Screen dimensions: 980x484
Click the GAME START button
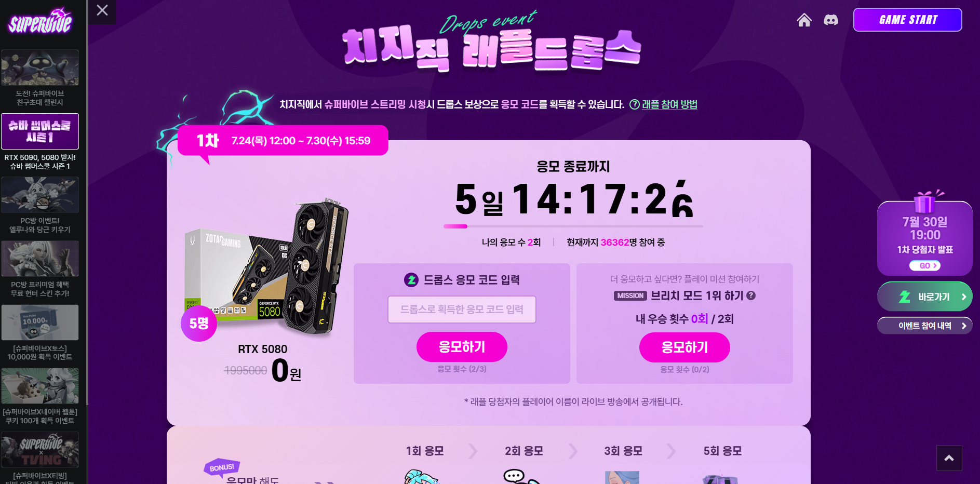pos(908,20)
